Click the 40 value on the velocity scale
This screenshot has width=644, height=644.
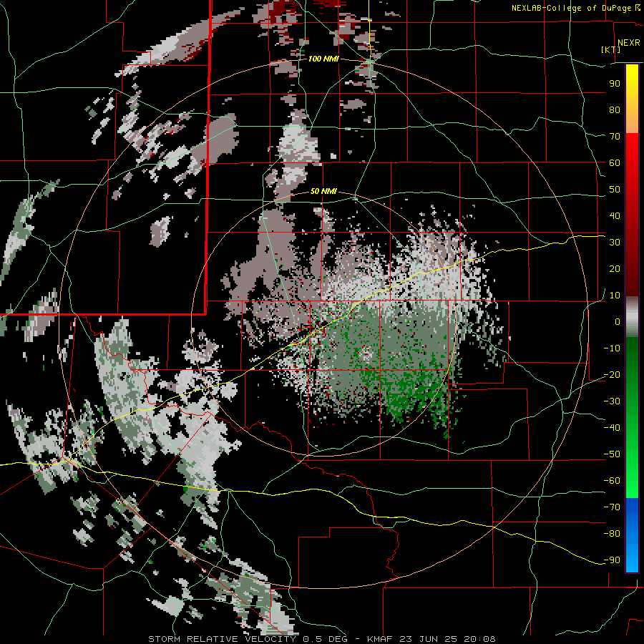(615, 216)
